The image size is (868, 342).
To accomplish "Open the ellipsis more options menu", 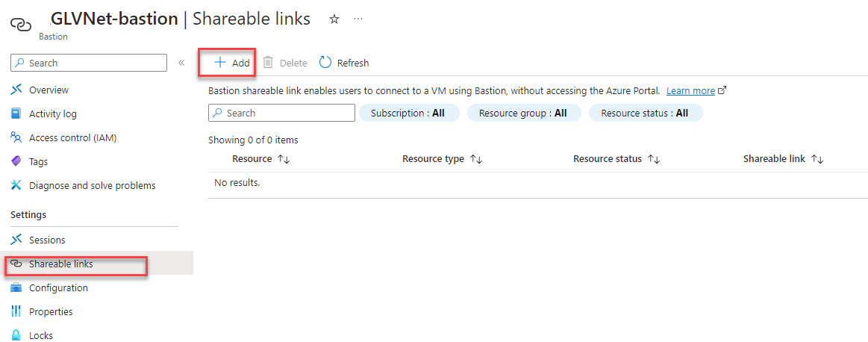I will [x=358, y=19].
